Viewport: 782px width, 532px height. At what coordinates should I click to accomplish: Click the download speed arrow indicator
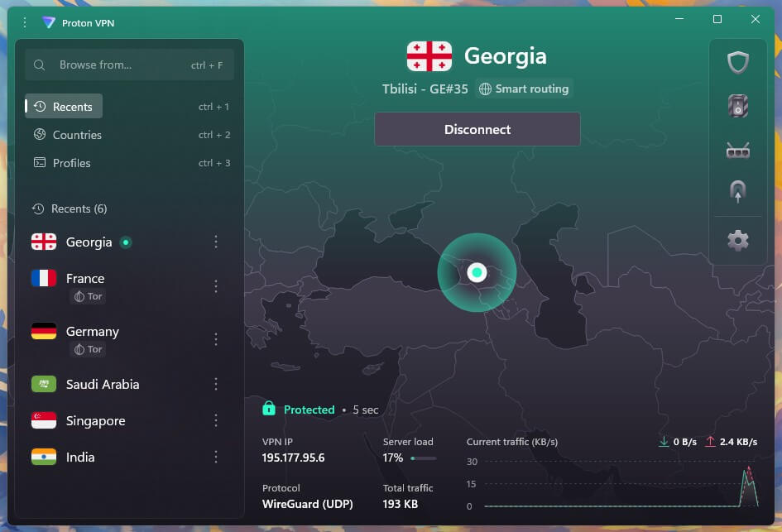click(x=664, y=442)
